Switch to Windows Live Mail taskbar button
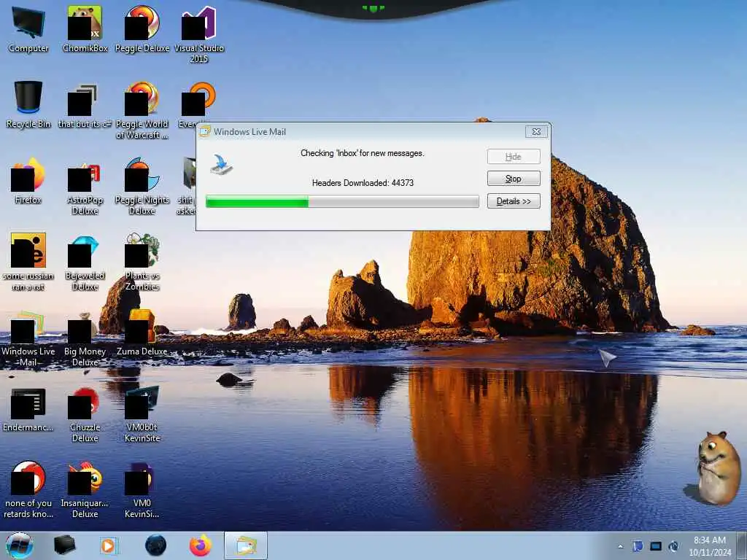This screenshot has width=747, height=560. 246,545
